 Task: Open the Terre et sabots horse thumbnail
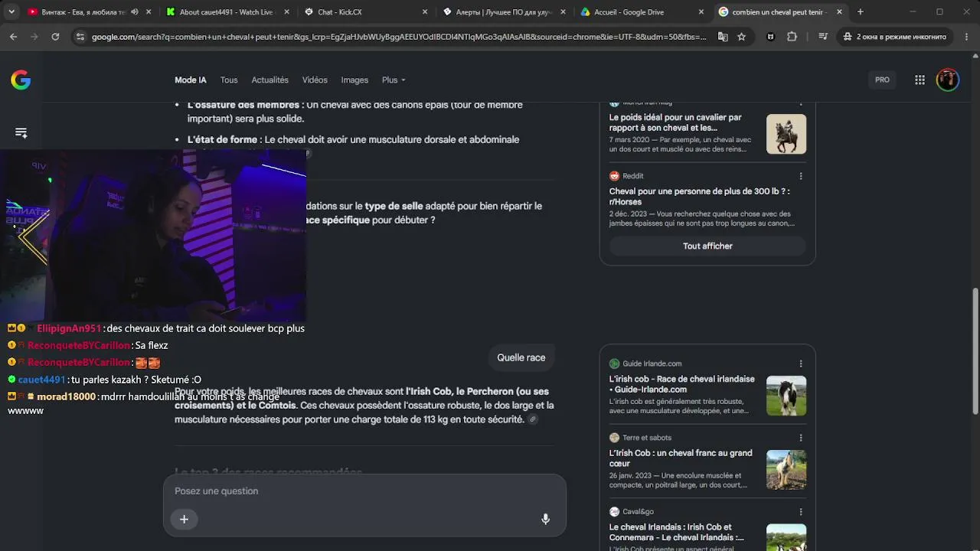point(786,470)
